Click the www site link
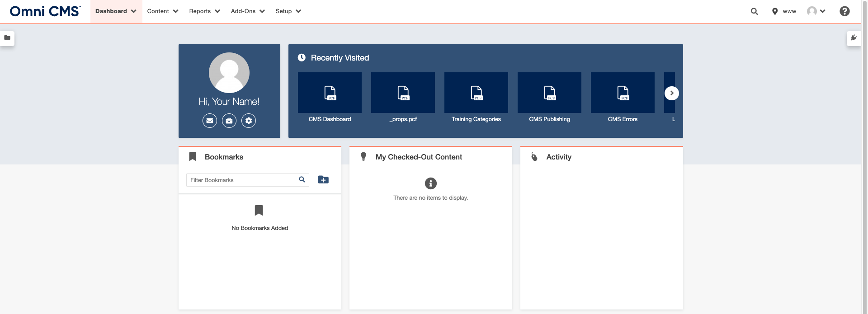 tap(789, 11)
